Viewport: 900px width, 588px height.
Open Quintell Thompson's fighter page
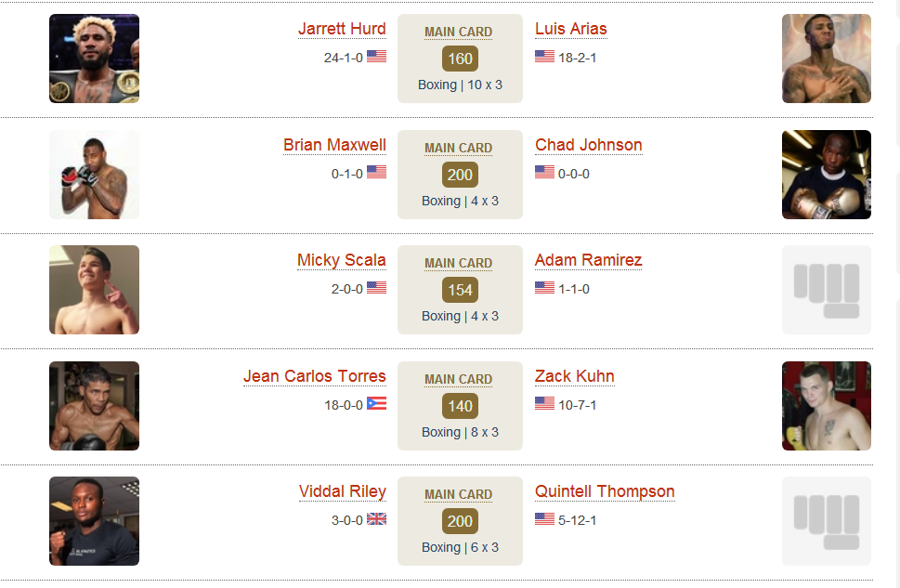pos(605,491)
